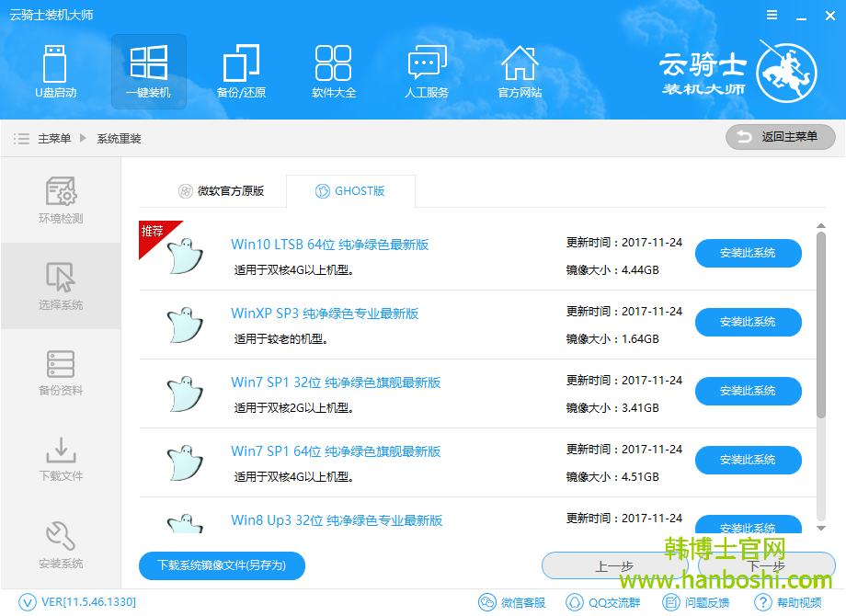846x616 pixels.
Task: Open the 一键装机 feature
Action: [148, 72]
